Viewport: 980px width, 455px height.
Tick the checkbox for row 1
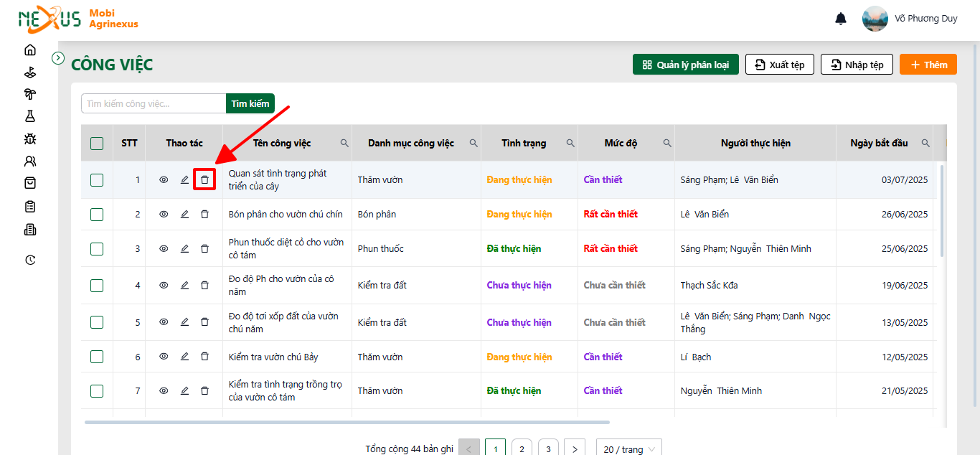point(97,180)
